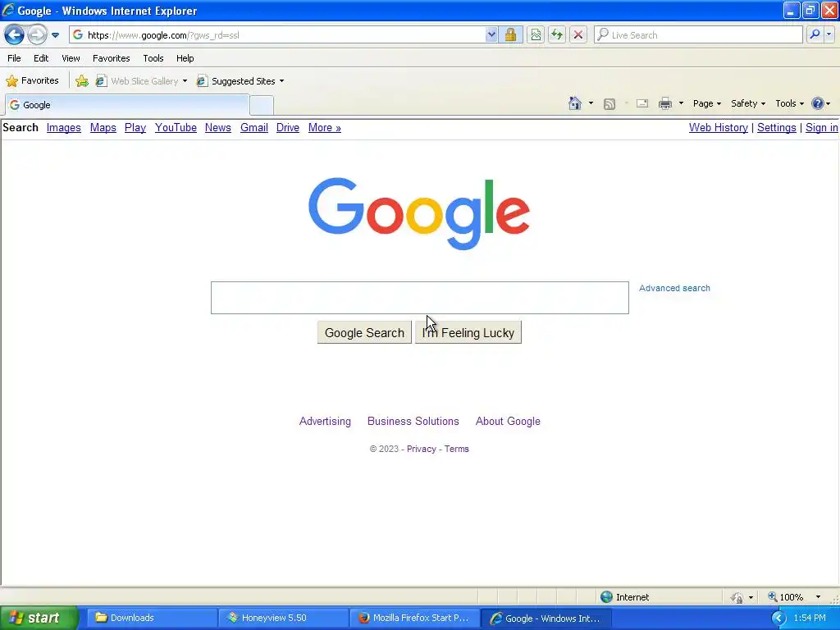Open the Play link
The height and width of the screenshot is (630, 840).
135,127
